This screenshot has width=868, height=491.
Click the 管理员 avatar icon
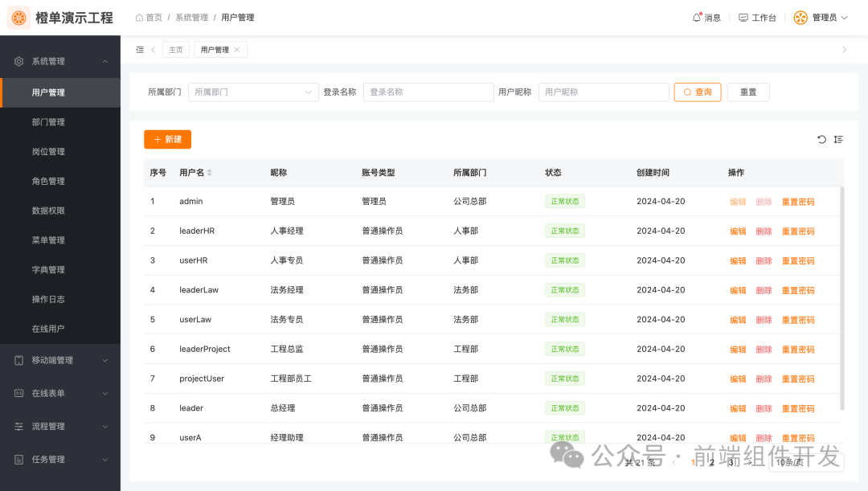[x=799, y=16]
